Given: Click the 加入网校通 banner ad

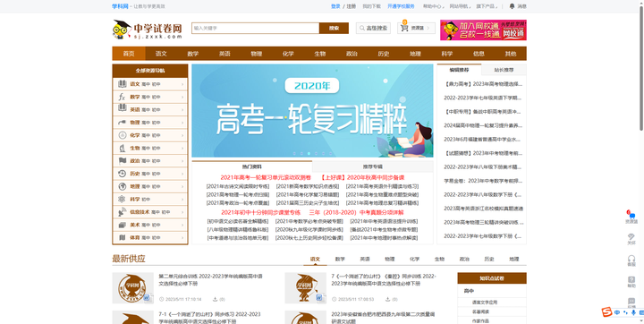Looking at the screenshot, I should pos(483,30).
